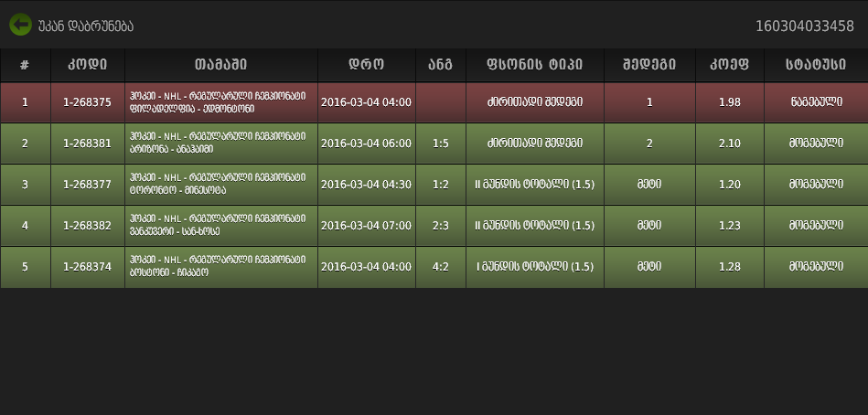Click the დრო column header

[367, 65]
